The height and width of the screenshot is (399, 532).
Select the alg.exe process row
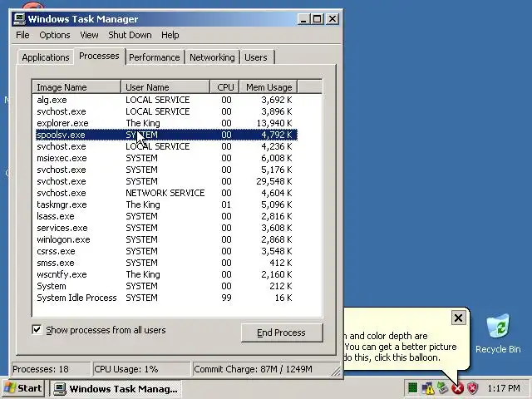[x=166, y=100]
